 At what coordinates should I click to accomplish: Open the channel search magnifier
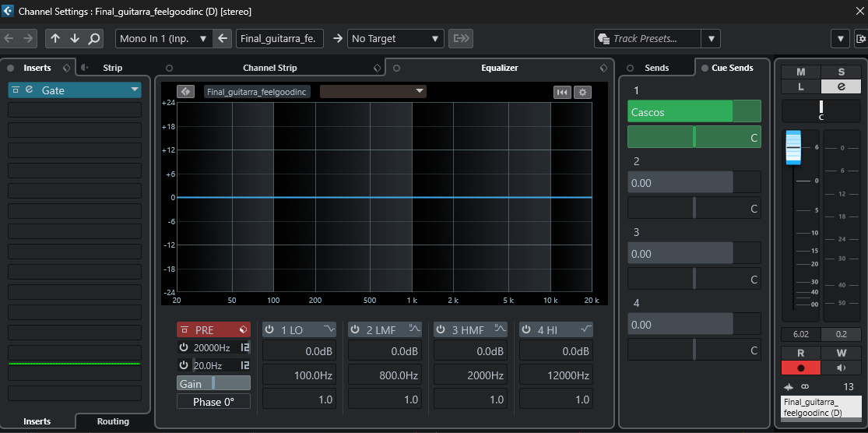(x=94, y=38)
